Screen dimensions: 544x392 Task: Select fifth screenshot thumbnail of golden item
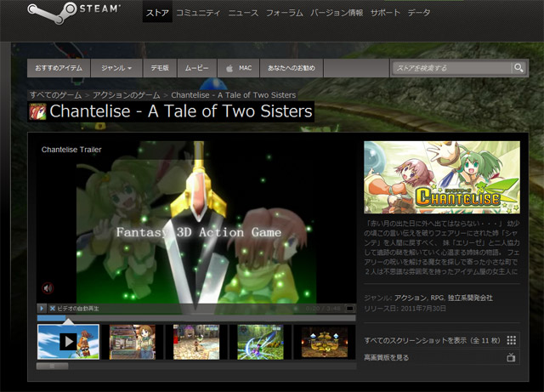(325, 342)
